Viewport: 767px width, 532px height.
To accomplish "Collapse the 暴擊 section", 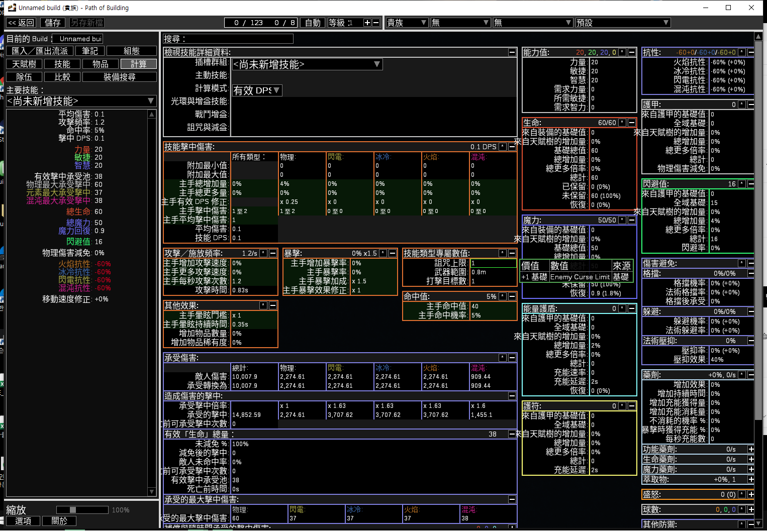I will 392,253.
